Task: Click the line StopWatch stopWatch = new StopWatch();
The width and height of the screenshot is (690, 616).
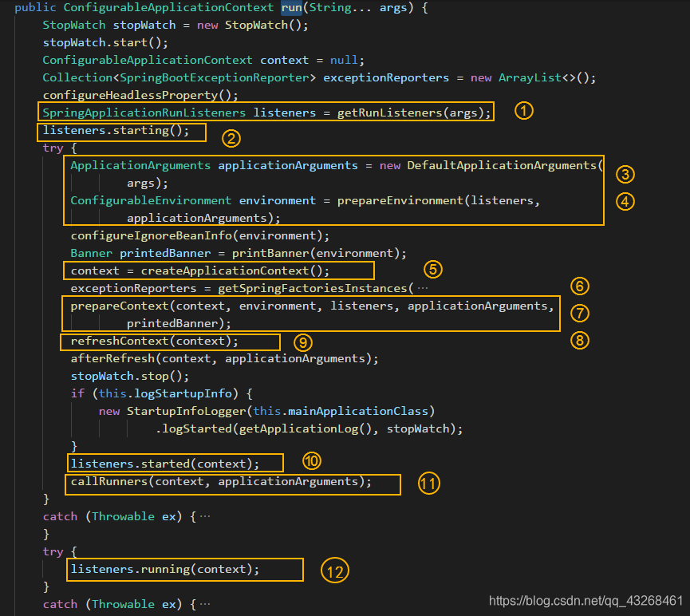Action: 175,25
